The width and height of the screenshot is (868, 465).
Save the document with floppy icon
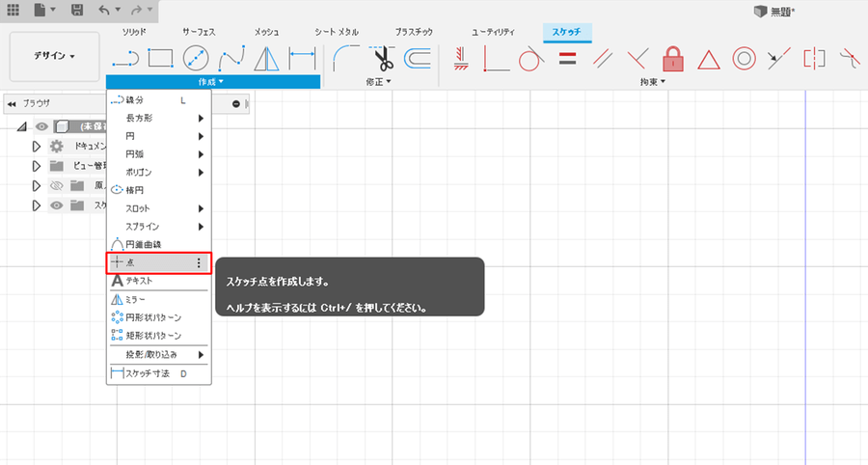(x=77, y=10)
